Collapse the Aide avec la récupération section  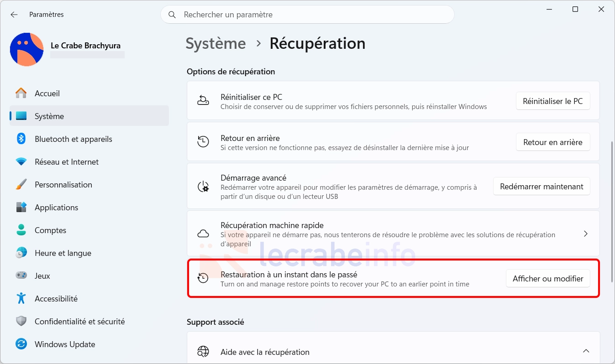click(x=586, y=351)
